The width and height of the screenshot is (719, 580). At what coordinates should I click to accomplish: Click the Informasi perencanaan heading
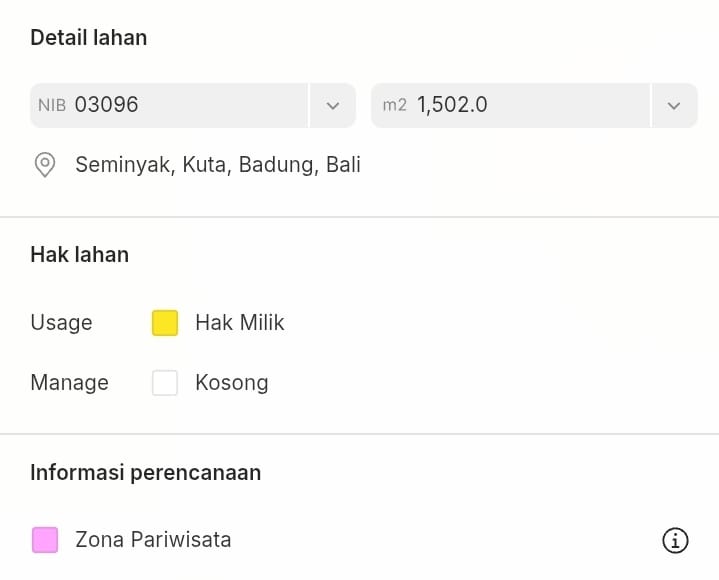[146, 472]
